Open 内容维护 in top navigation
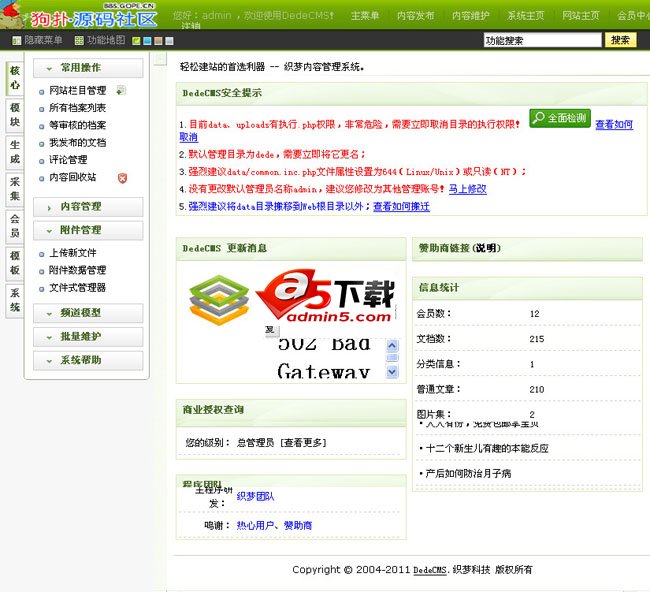This screenshot has width=650, height=592. (x=471, y=16)
